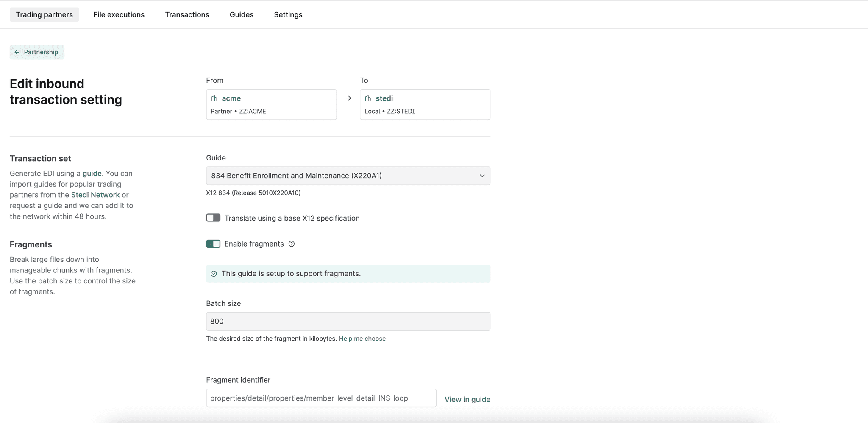Open the help tooltip next to Enable fragments
868x423 pixels.
(292, 244)
